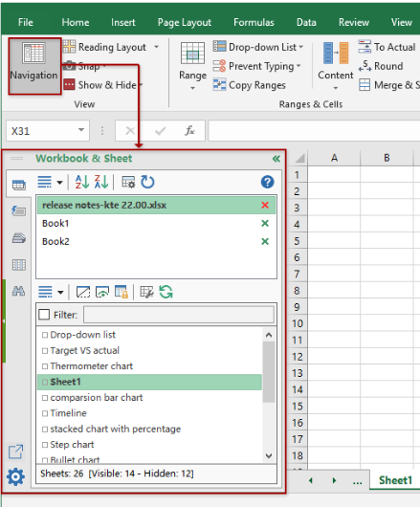Refresh the sheet list with green arrows
The height and width of the screenshot is (507, 420).
point(166,292)
